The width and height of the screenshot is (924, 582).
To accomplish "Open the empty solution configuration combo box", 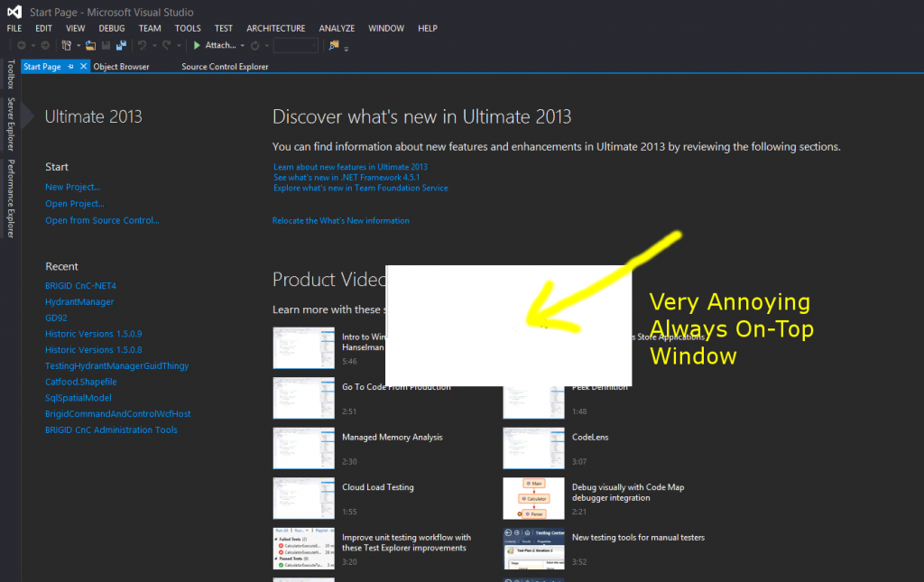I will click(296, 45).
